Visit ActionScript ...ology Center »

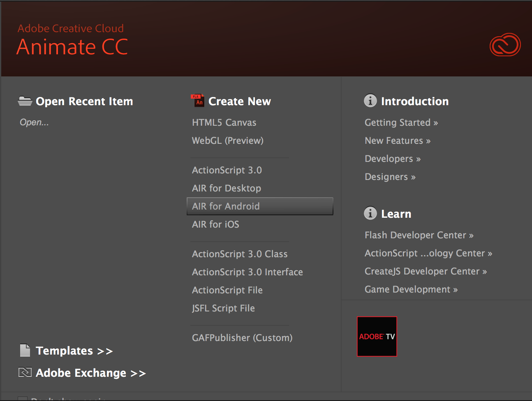point(428,253)
